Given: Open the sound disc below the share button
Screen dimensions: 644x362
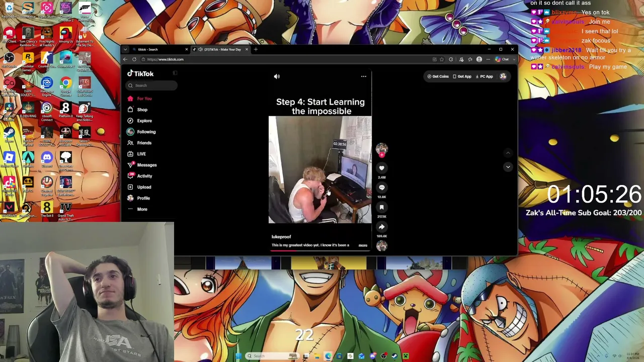Looking at the screenshot, I should (x=382, y=245).
